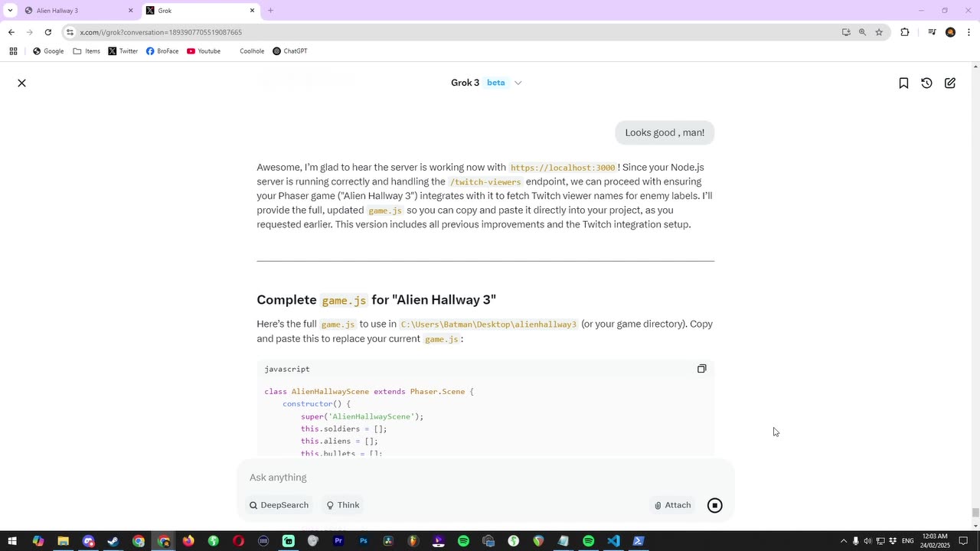Open Chrome three-dot menu
This screenshot has width=980, height=551.
click(x=969, y=32)
